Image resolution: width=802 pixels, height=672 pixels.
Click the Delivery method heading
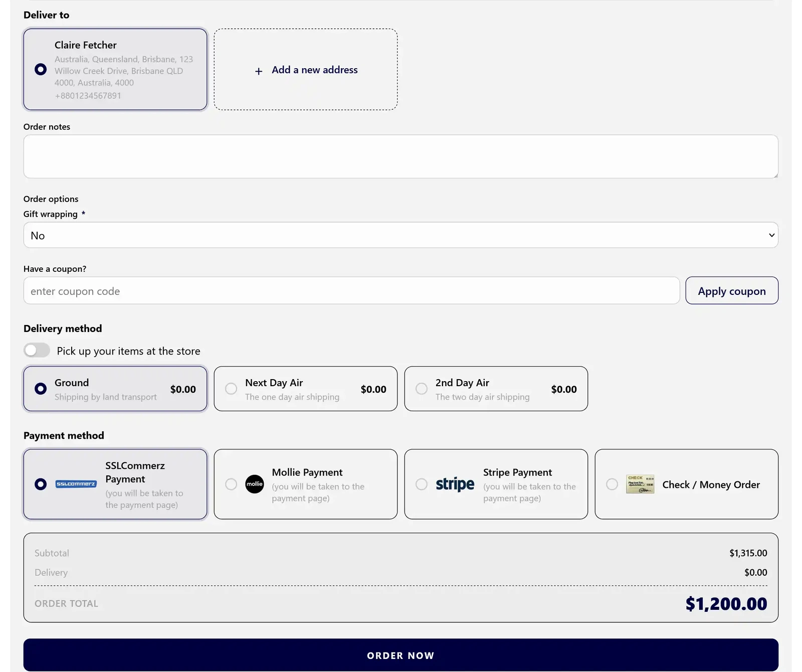[x=63, y=328]
